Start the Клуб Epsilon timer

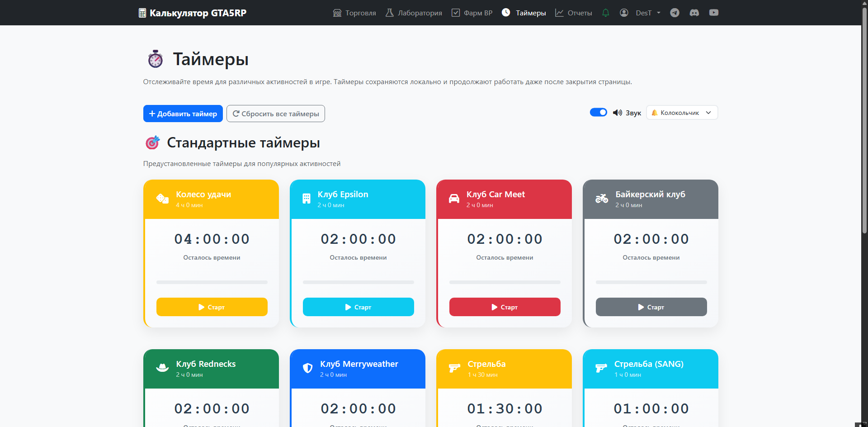359,307
